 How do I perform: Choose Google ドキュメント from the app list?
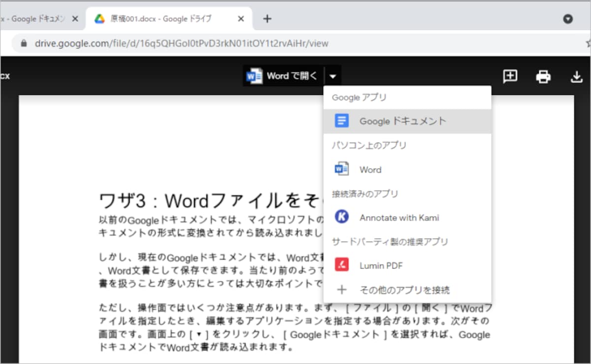407,121
